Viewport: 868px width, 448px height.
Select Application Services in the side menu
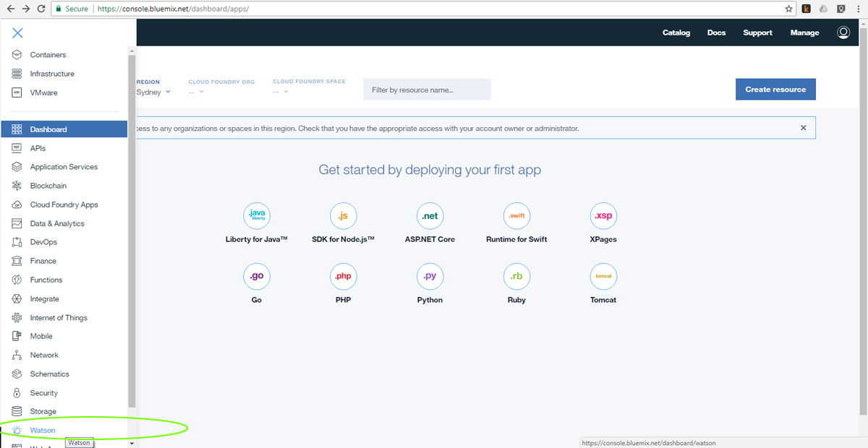point(64,167)
